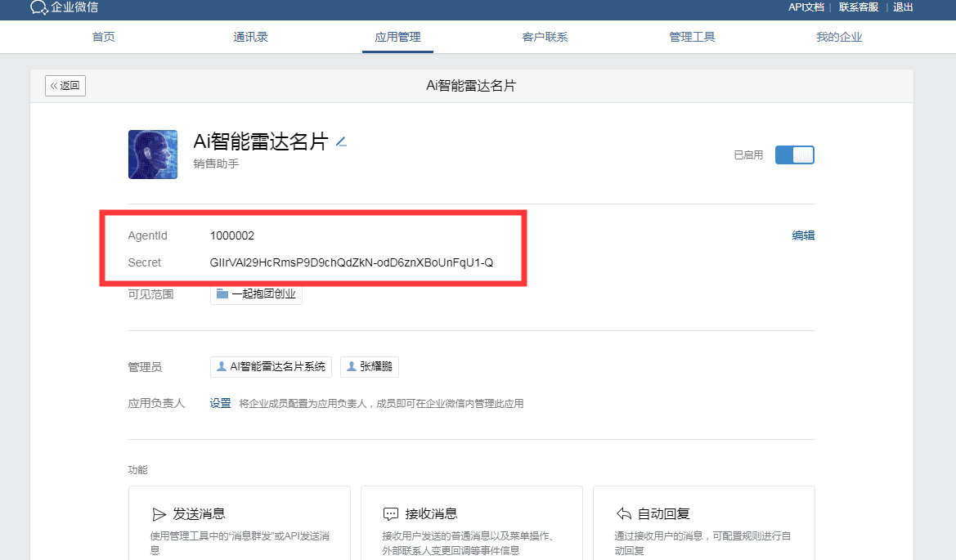Click person icon beside 张耀鹏
Viewport: 956px width, 560px height.
click(x=351, y=366)
